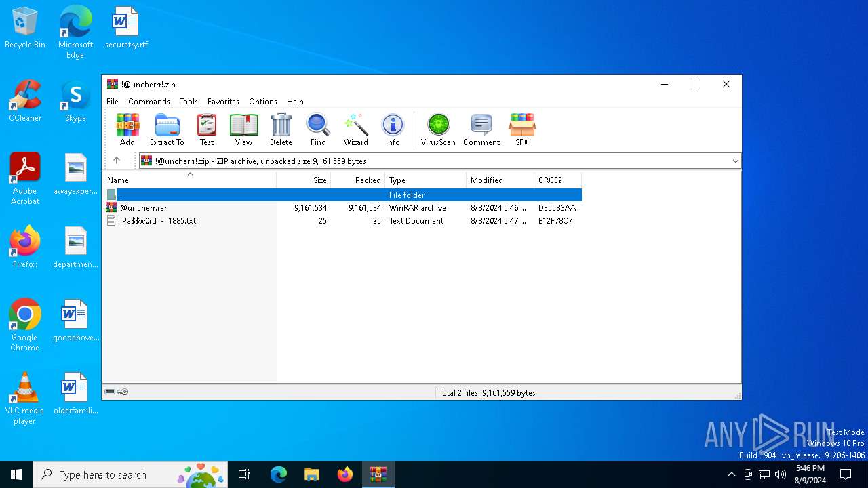Click the Add toolbar icon
The height and width of the screenshot is (488, 868).
pos(127,129)
